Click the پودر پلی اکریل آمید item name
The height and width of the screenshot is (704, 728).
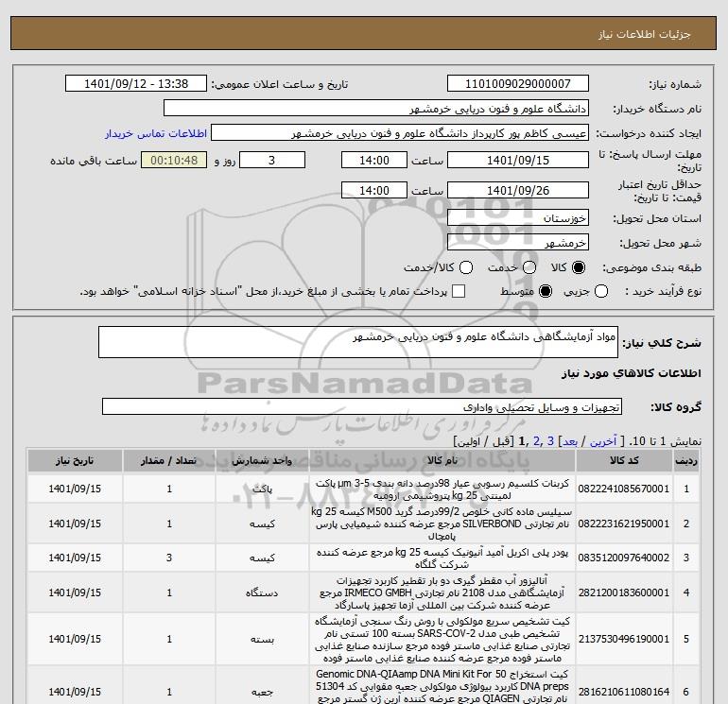point(442,558)
